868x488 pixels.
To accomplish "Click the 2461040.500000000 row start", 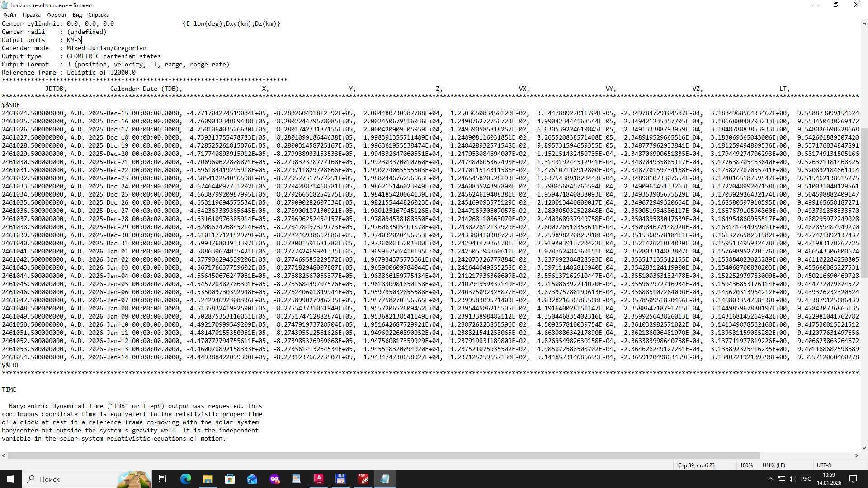I will click(x=33, y=243).
